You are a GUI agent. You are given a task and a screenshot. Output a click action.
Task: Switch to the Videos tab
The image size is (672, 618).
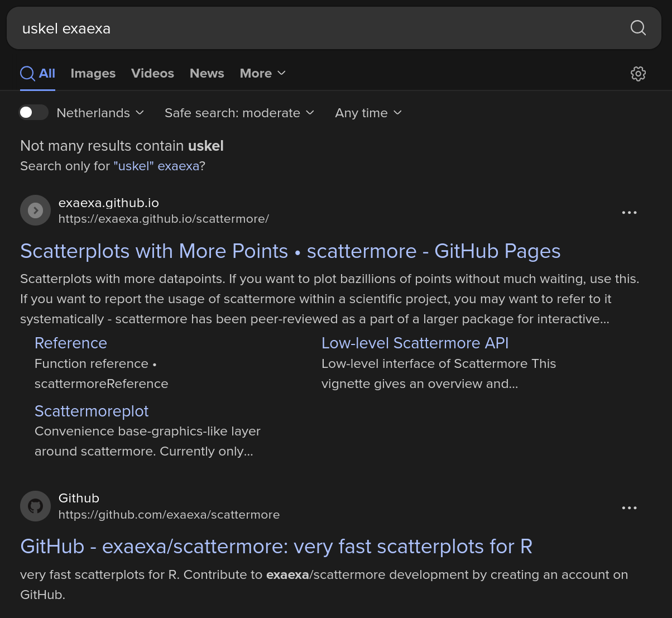pos(152,74)
